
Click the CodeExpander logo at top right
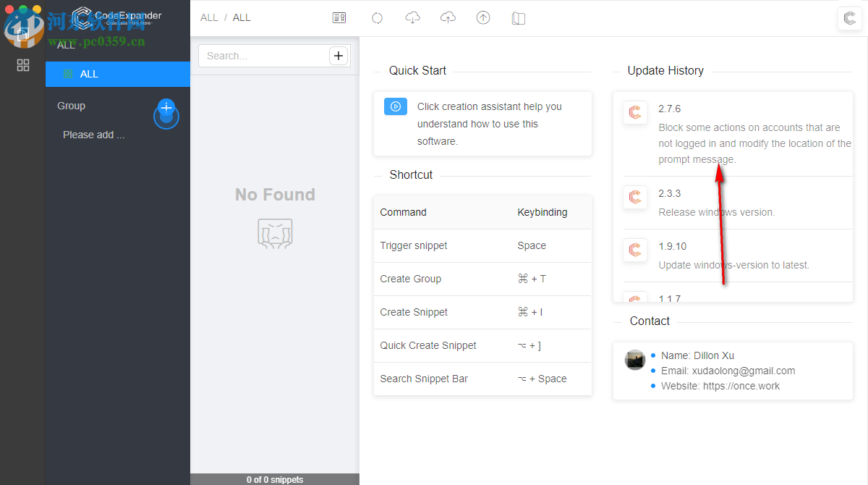[849, 19]
